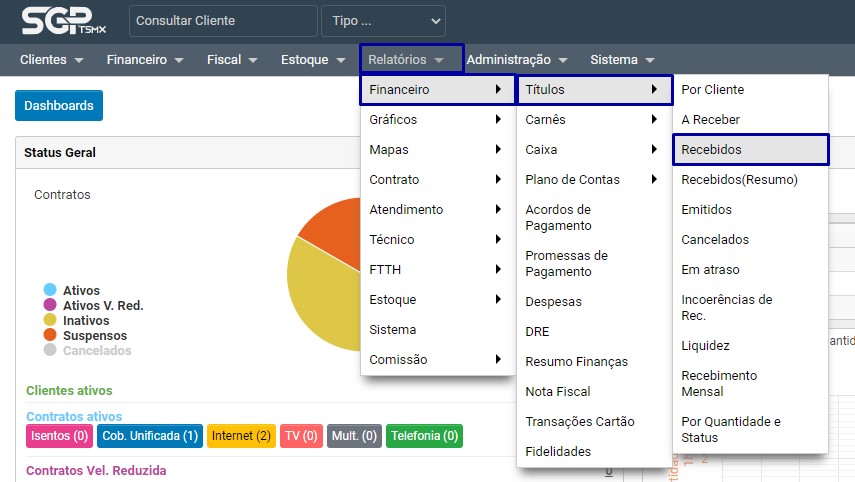Open the Tipo dropdown selector
This screenshot has height=482, width=855.
tap(383, 21)
